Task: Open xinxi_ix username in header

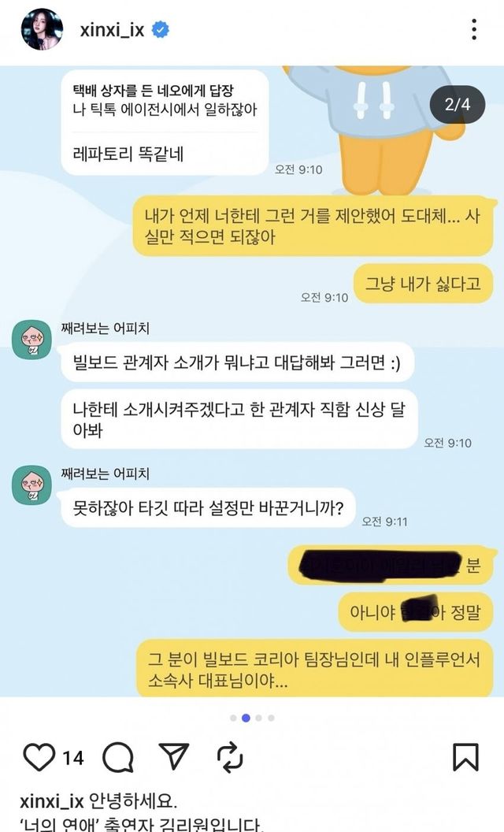Action: [x=112, y=30]
